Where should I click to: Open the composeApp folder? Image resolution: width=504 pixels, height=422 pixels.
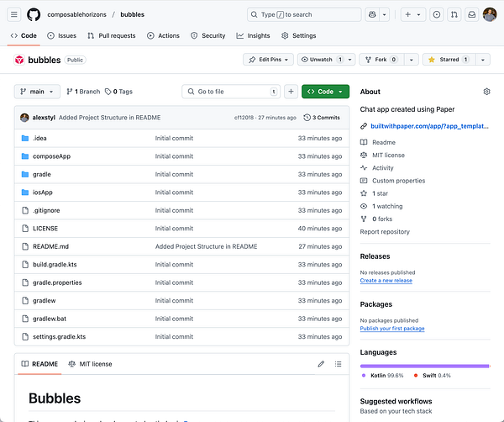point(51,156)
